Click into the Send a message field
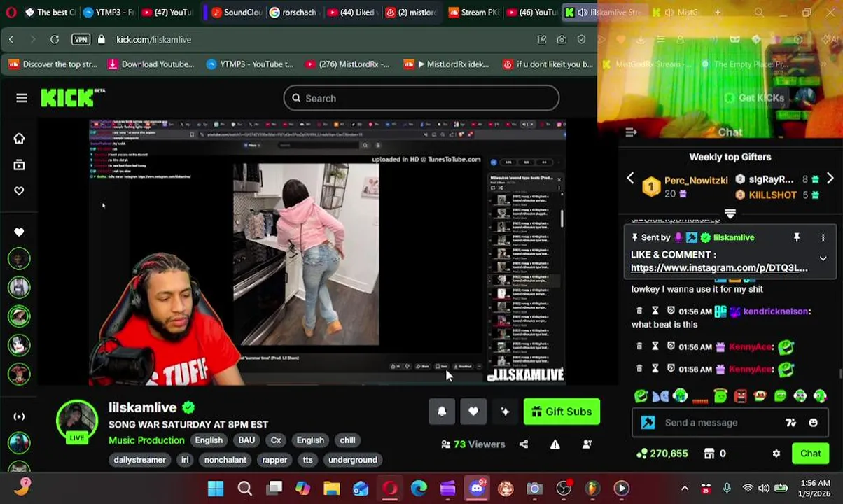The height and width of the screenshot is (504, 843). pyautogui.click(x=721, y=423)
